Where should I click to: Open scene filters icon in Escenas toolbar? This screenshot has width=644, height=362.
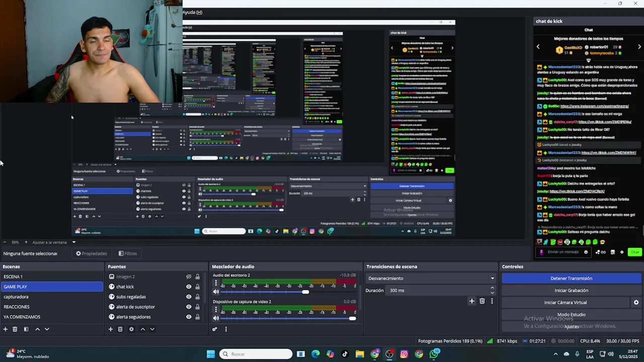pyautogui.click(x=26, y=329)
